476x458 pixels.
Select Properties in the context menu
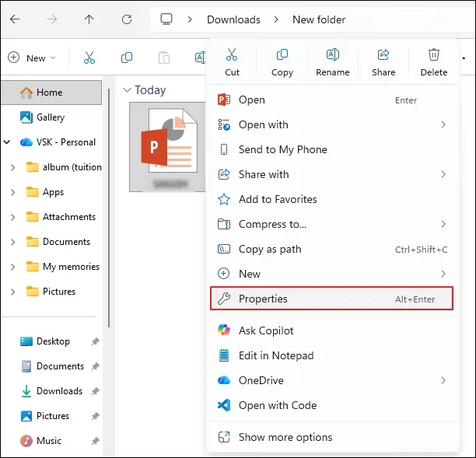point(332,299)
